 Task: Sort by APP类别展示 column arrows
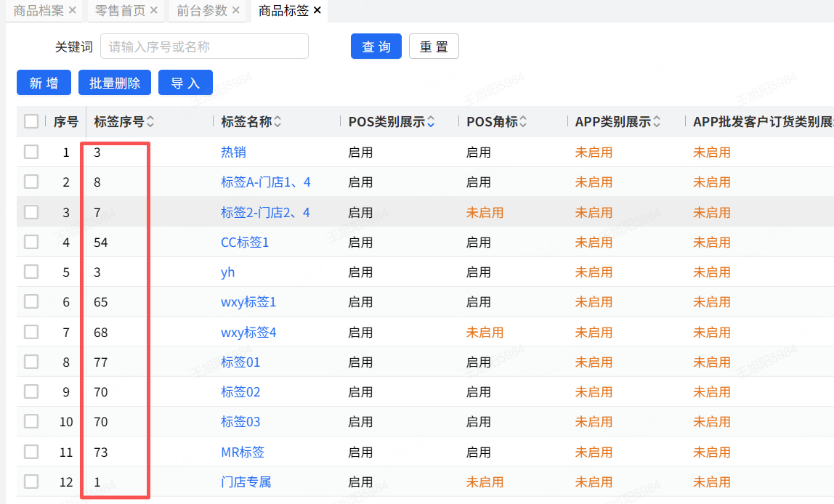point(657,122)
